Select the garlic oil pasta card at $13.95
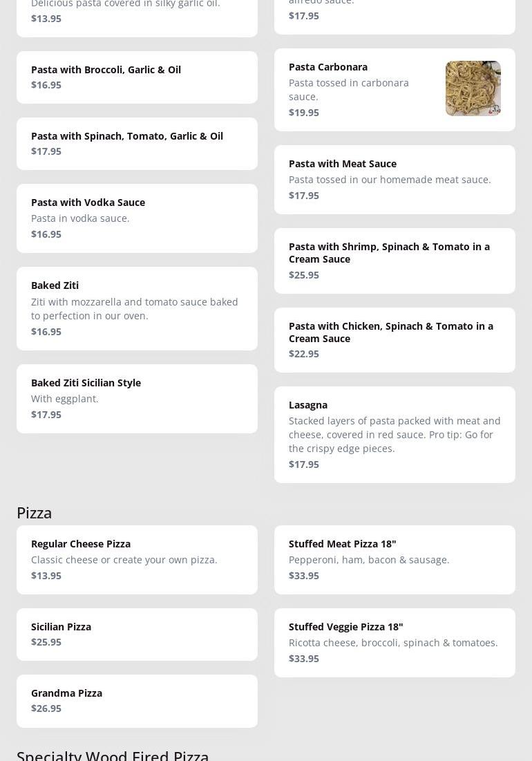532x761 pixels. [x=137, y=15]
